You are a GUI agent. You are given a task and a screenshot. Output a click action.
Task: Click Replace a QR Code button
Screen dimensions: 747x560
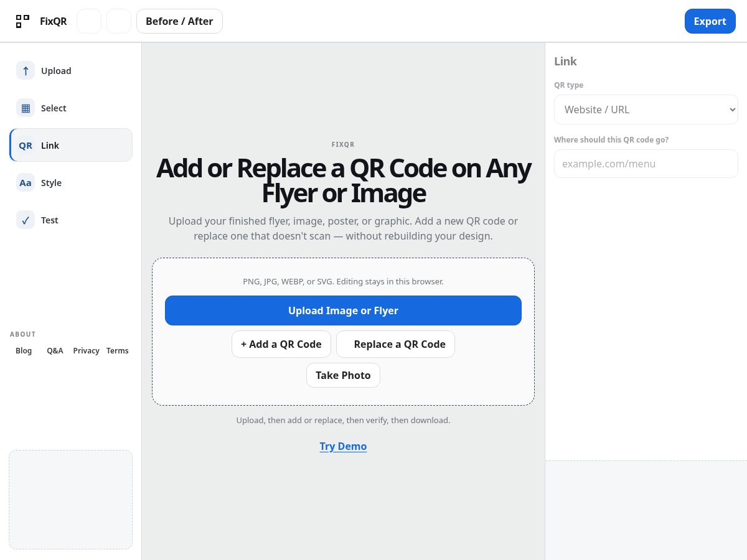395,344
